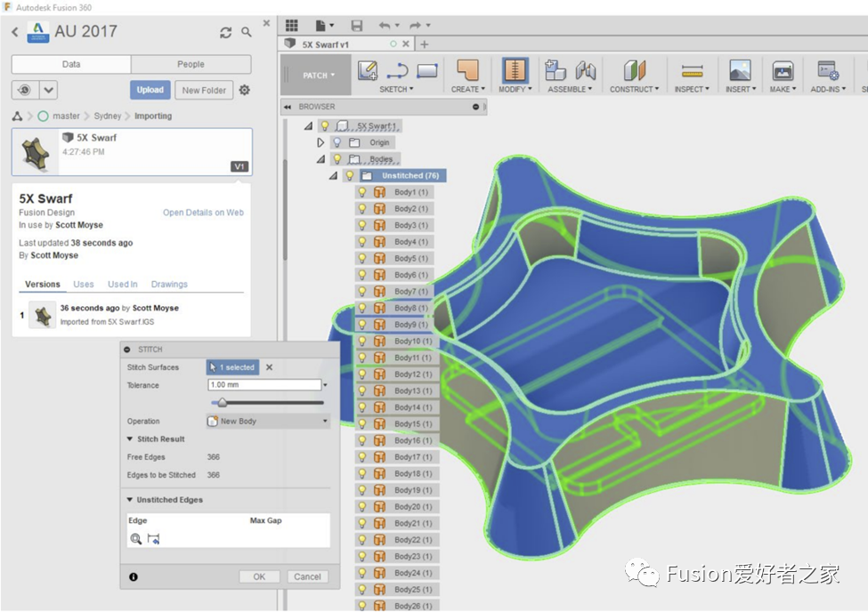Click the zoom-to-edge magnifier icon in Unstitched Edges
The width and height of the screenshot is (868, 612).
coord(136,539)
